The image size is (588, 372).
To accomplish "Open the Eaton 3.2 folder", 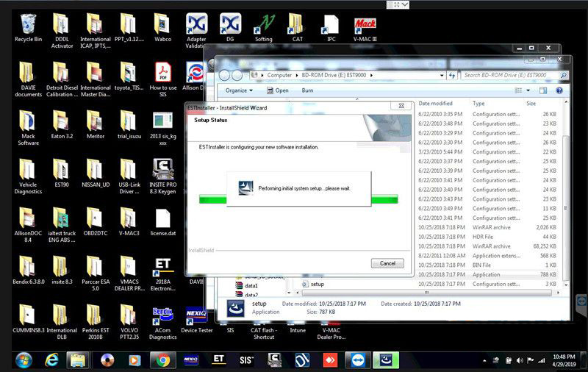I will 62,125.
